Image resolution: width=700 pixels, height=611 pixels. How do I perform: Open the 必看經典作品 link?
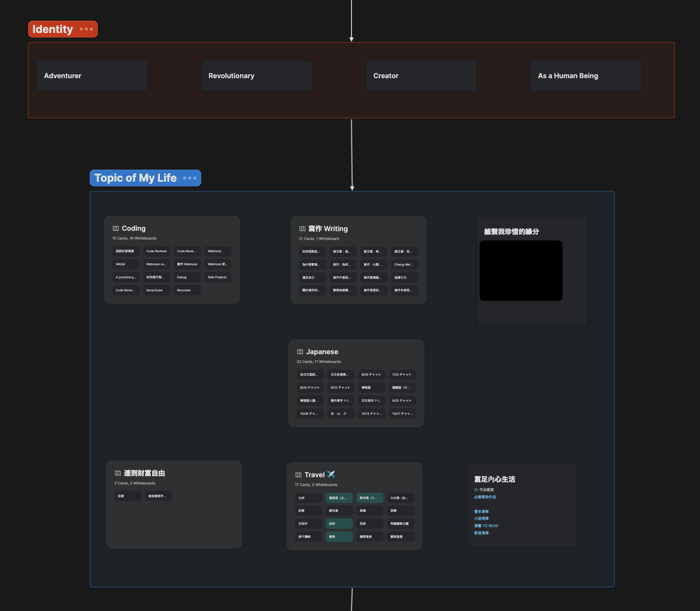coord(485,497)
